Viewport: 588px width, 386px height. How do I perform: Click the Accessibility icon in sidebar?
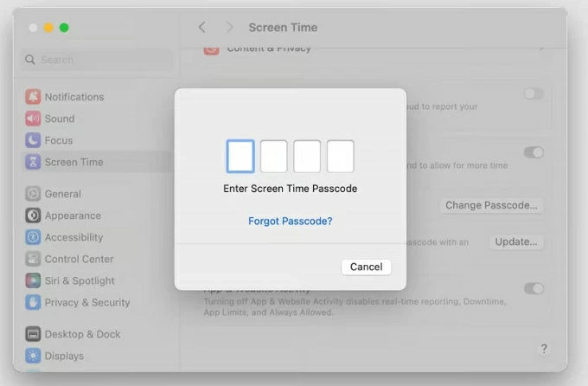coord(33,237)
